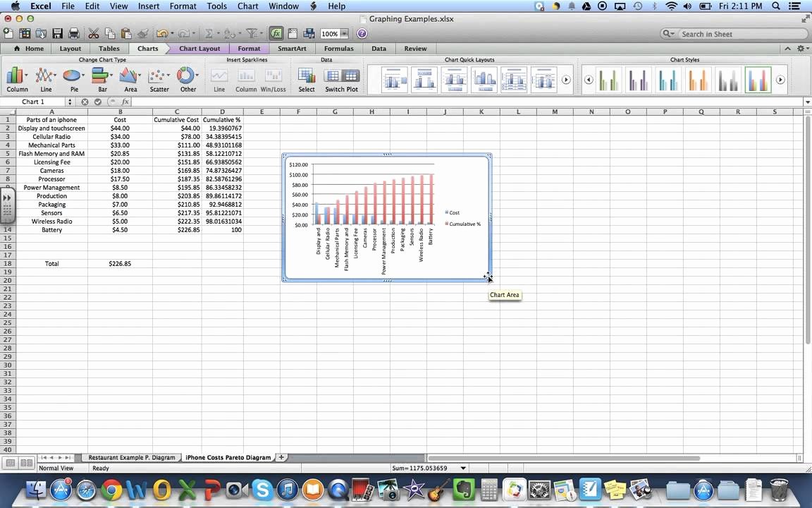Open the Chart menu in menu bar
This screenshot has width=812, height=508.
click(x=247, y=6)
